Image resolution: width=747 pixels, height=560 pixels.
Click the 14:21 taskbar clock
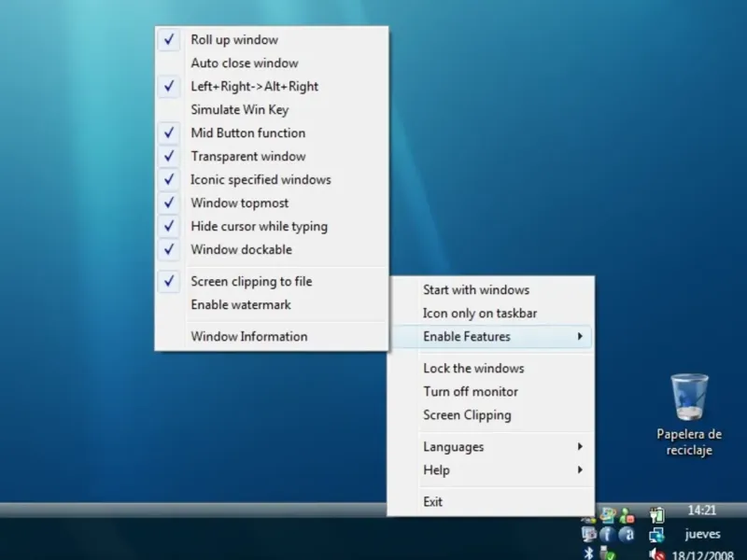702,511
